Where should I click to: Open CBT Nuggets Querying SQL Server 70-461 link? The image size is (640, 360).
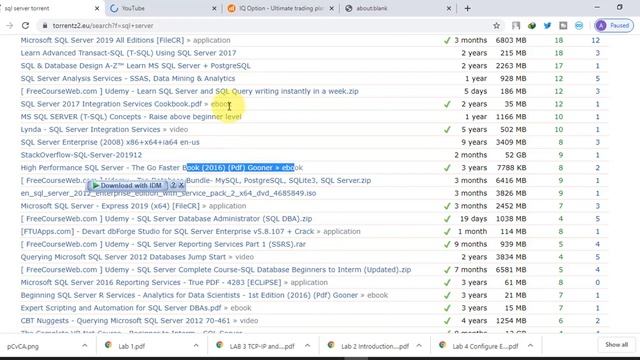coord(125,320)
